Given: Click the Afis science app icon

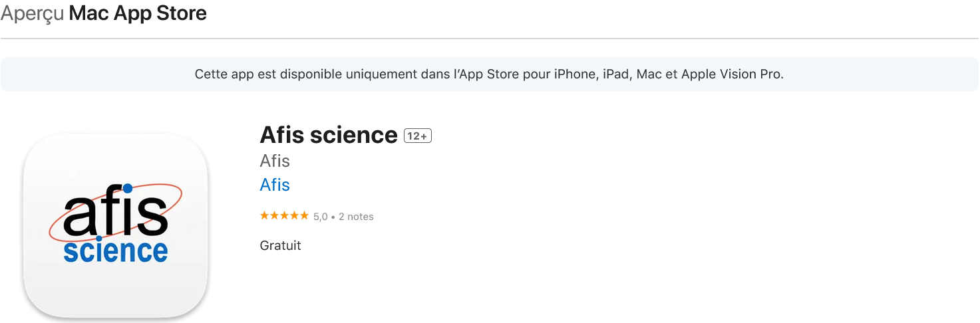Looking at the screenshot, I should tap(115, 225).
